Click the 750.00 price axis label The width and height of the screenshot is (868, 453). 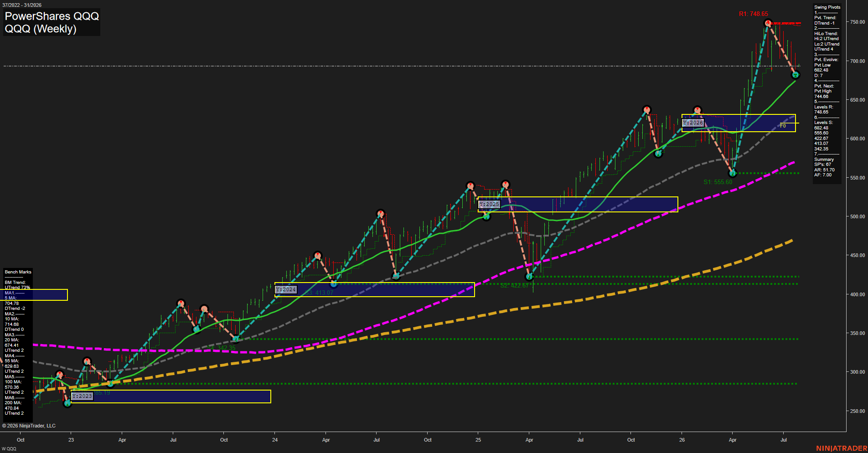(857, 22)
